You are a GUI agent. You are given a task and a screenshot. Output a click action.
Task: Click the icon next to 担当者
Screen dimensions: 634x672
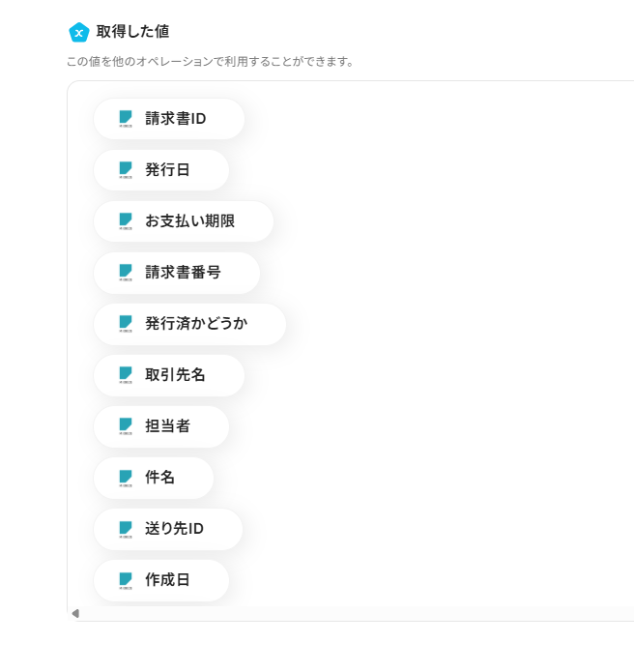point(126,425)
